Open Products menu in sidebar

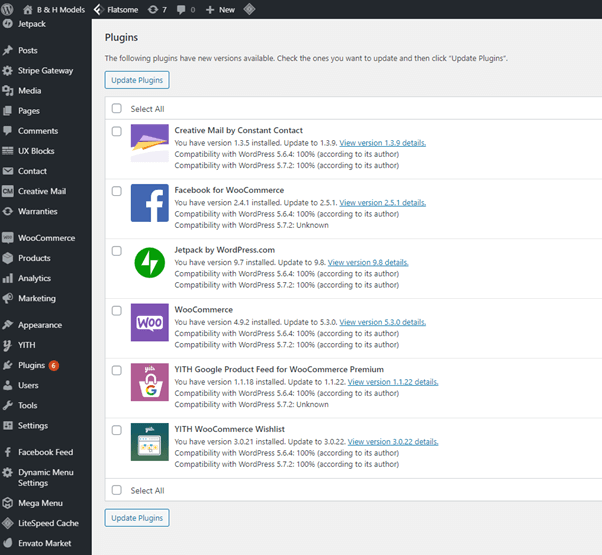[x=46, y=258]
